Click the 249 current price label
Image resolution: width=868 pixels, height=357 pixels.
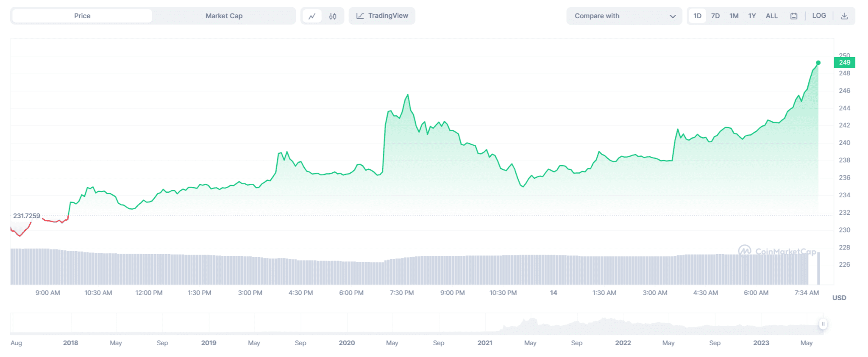pos(844,63)
